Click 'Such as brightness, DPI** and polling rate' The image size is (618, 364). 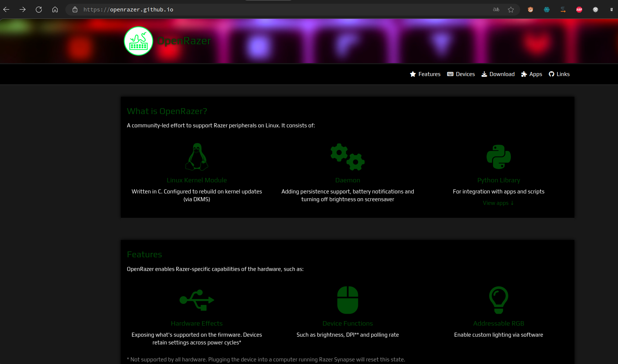click(348, 335)
